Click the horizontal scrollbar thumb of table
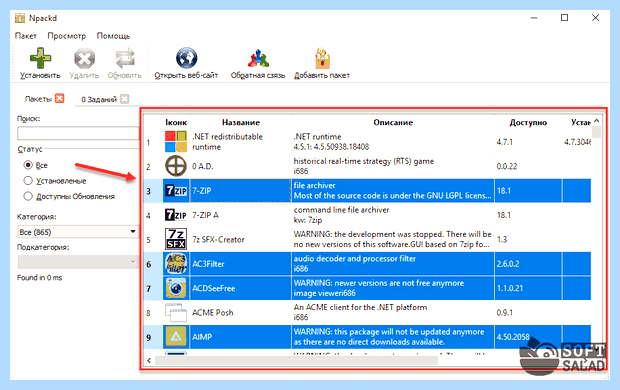Image resolution: width=620 pixels, height=390 pixels. [297, 360]
